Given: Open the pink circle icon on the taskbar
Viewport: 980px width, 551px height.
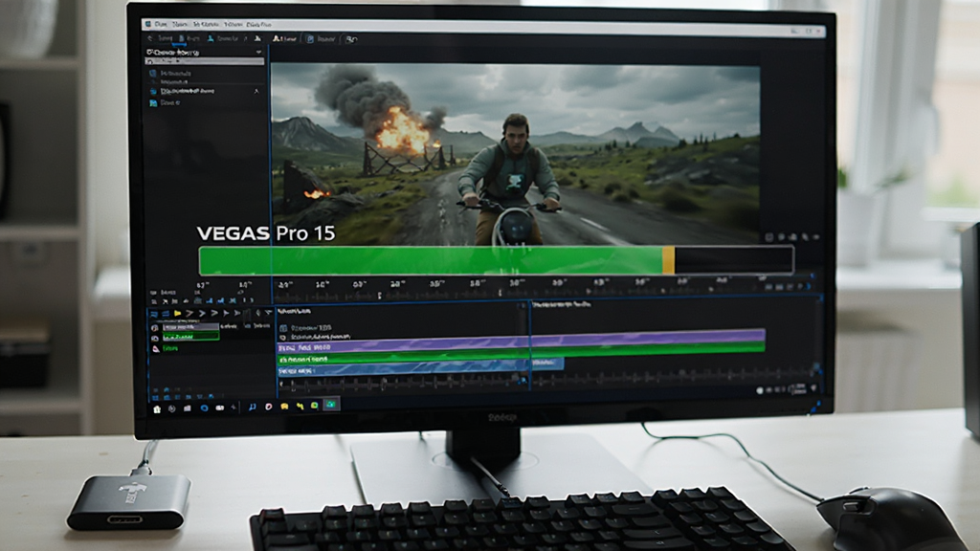Looking at the screenshot, I should (x=268, y=407).
